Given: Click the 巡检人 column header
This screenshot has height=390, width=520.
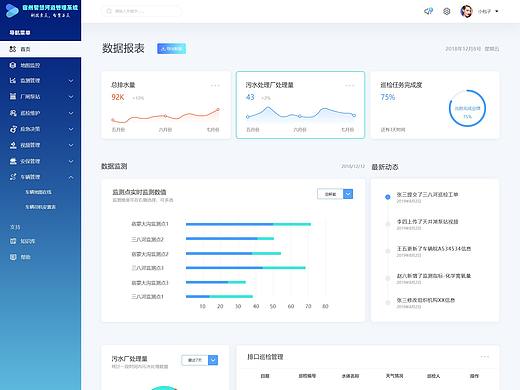Looking at the screenshot, I should pos(433,376).
